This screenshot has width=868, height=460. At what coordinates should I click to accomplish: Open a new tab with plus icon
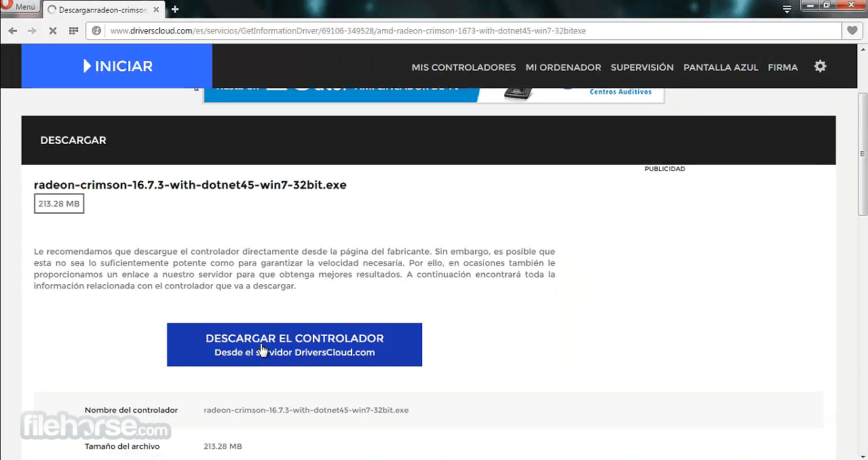(175, 9)
